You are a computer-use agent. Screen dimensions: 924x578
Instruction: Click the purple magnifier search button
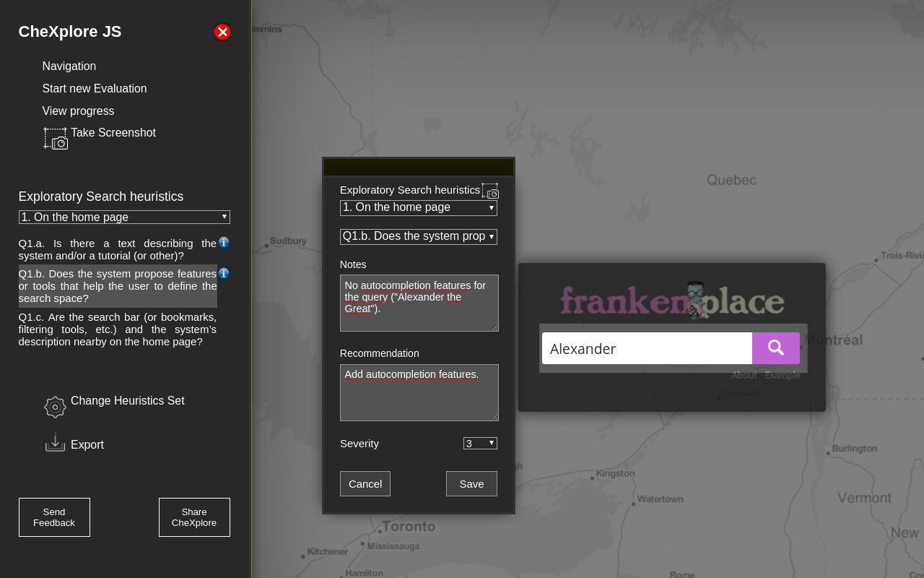[776, 348]
